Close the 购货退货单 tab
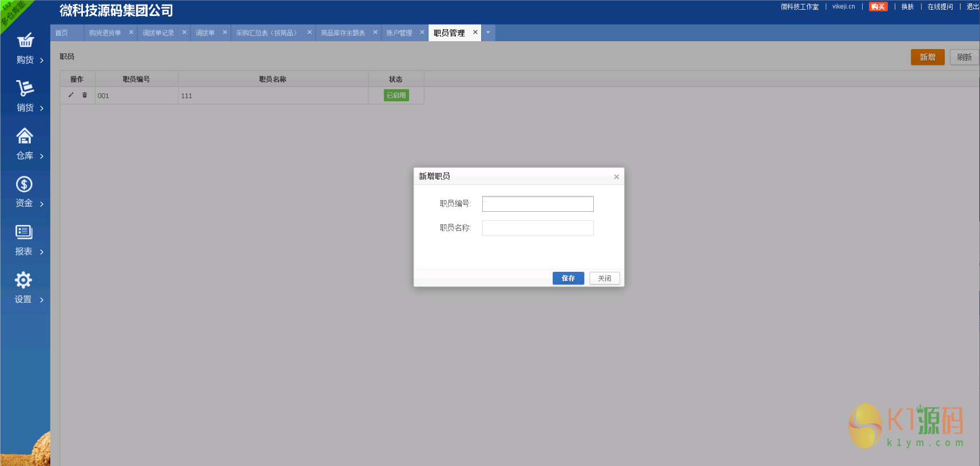Image resolution: width=980 pixels, height=466 pixels. coord(131,32)
